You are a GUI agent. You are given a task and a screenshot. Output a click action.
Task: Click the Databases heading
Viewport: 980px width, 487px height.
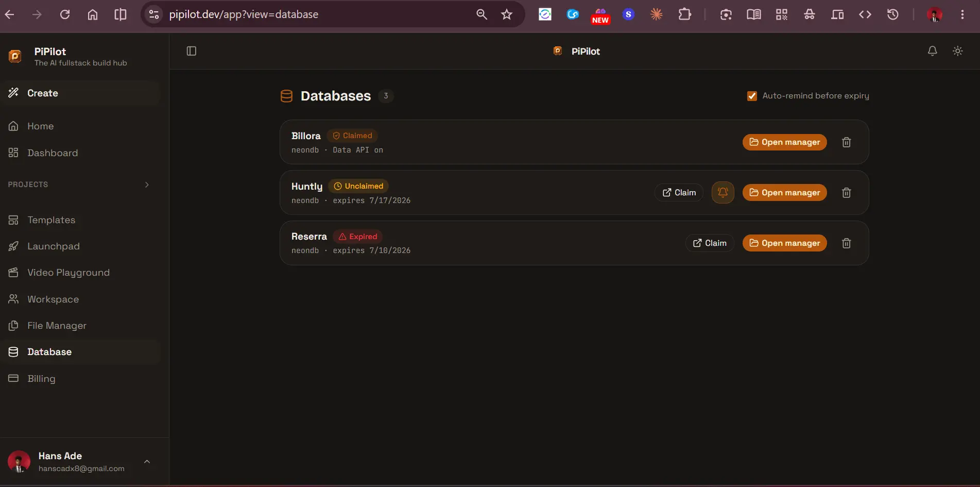click(x=336, y=96)
